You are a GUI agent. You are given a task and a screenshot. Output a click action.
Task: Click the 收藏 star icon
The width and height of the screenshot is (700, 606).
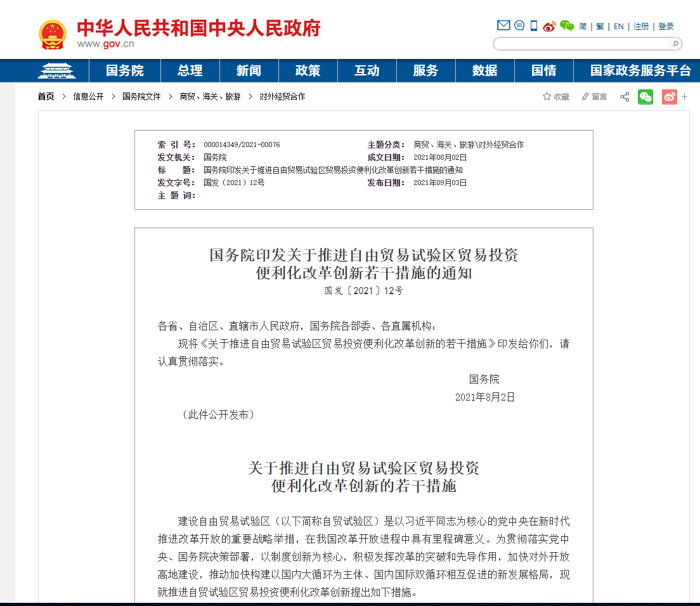coord(547,96)
